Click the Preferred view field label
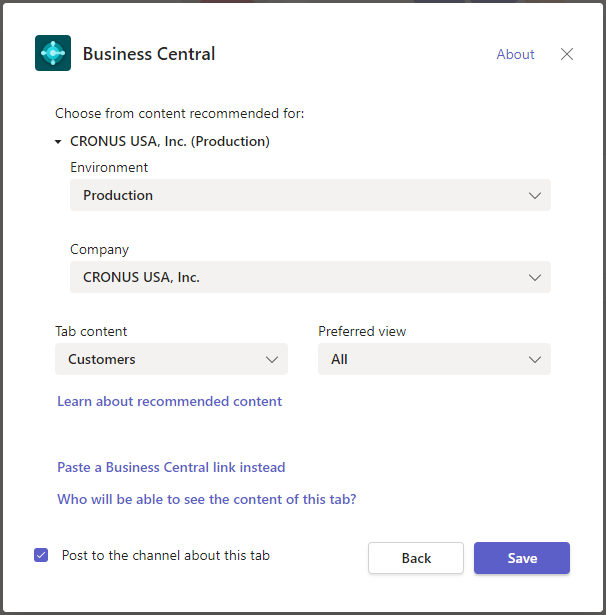The height and width of the screenshot is (615, 606). (362, 331)
